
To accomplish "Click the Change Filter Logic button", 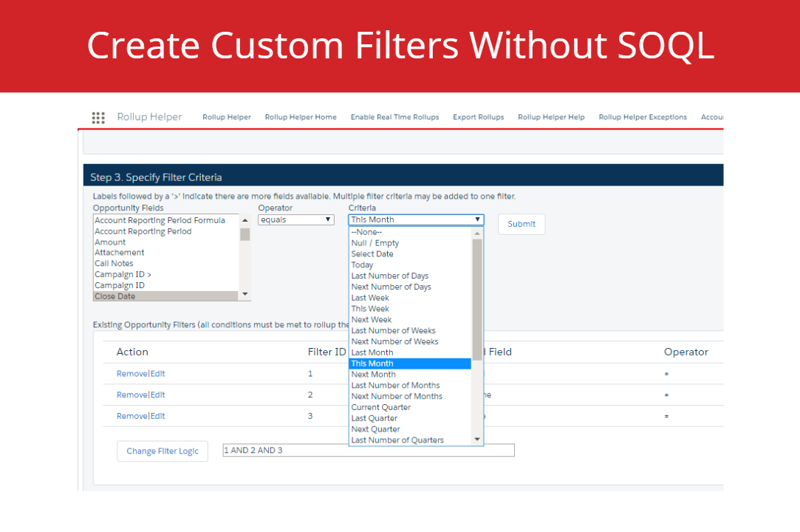I will pyautogui.click(x=163, y=451).
